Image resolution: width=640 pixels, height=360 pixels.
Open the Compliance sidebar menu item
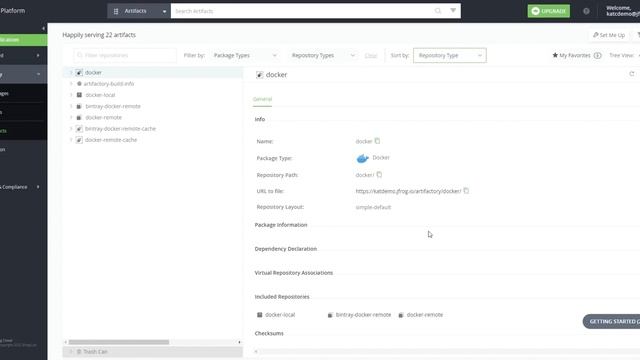click(x=20, y=187)
